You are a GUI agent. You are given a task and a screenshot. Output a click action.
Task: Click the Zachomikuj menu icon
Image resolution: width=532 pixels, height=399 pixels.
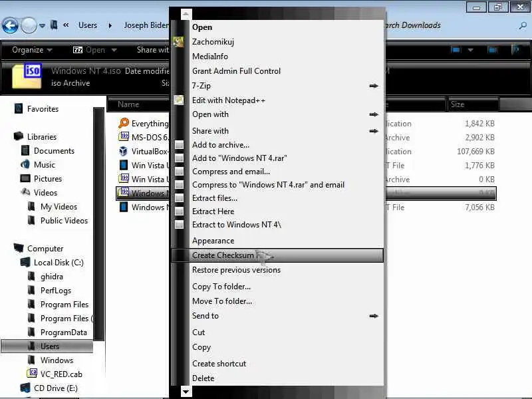click(178, 42)
